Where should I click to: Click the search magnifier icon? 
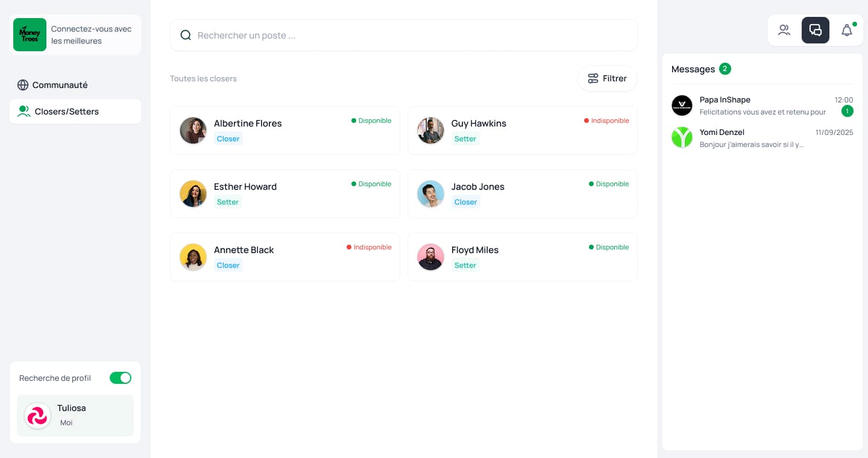(x=186, y=36)
